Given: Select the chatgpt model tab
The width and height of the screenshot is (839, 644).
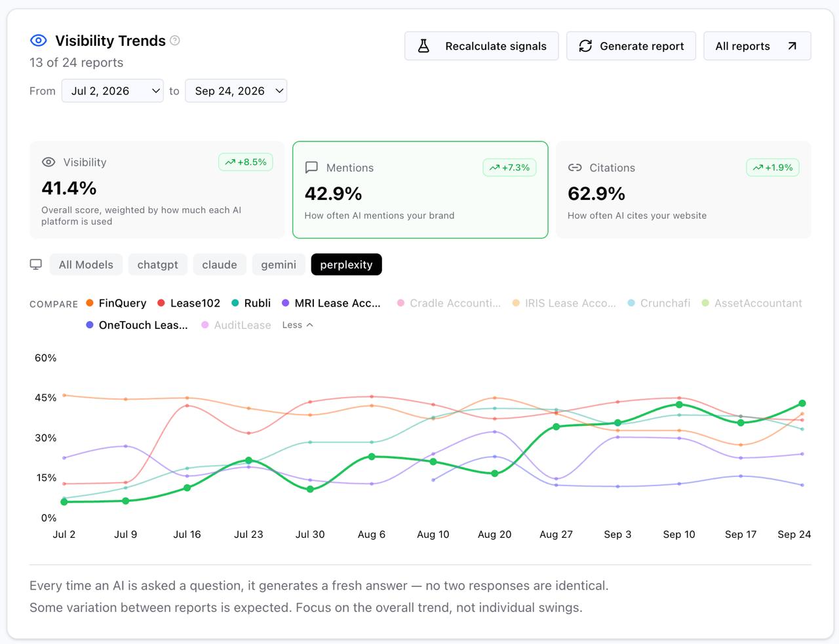Looking at the screenshot, I should [x=158, y=265].
